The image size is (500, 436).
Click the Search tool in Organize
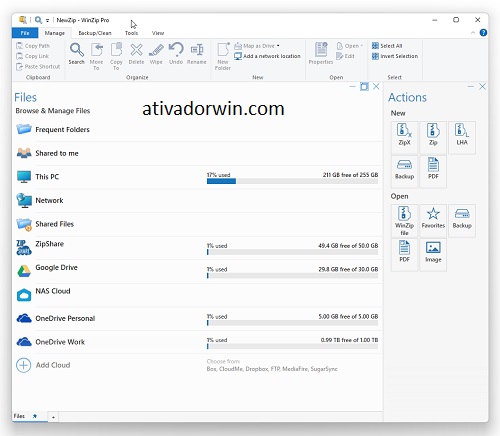(x=77, y=53)
